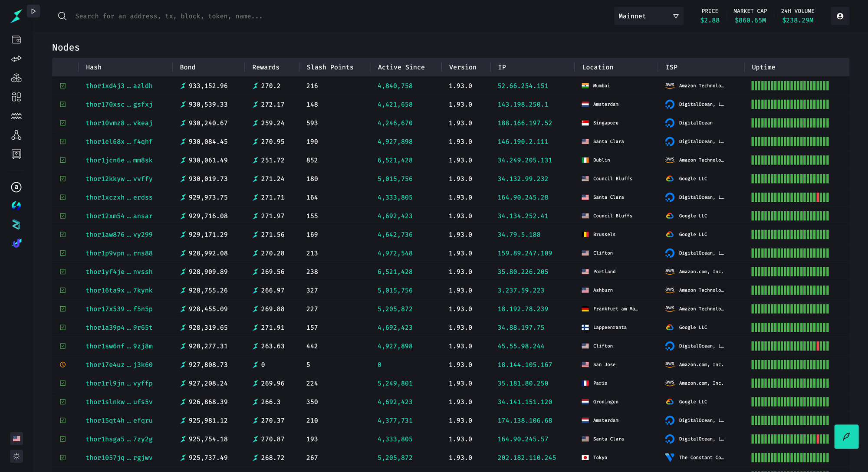Screen dimensions: 868x472
Task: Expand the sidebar with the play arrow button
Action: pos(33,11)
